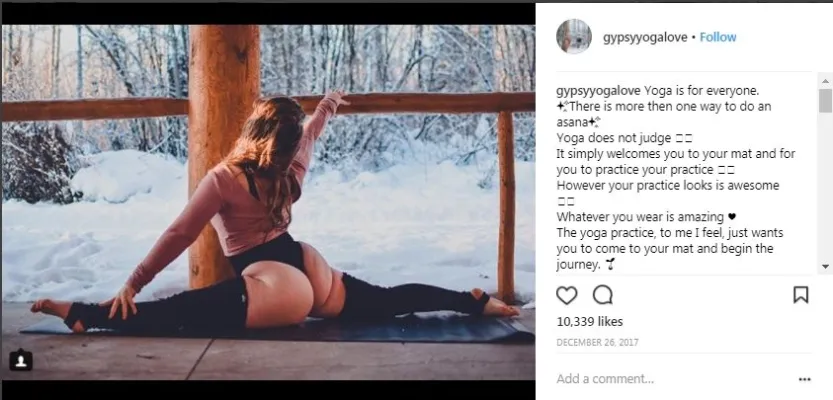Click the gypsyyogalove username in the caption
The width and height of the screenshot is (833, 400).
(598, 89)
